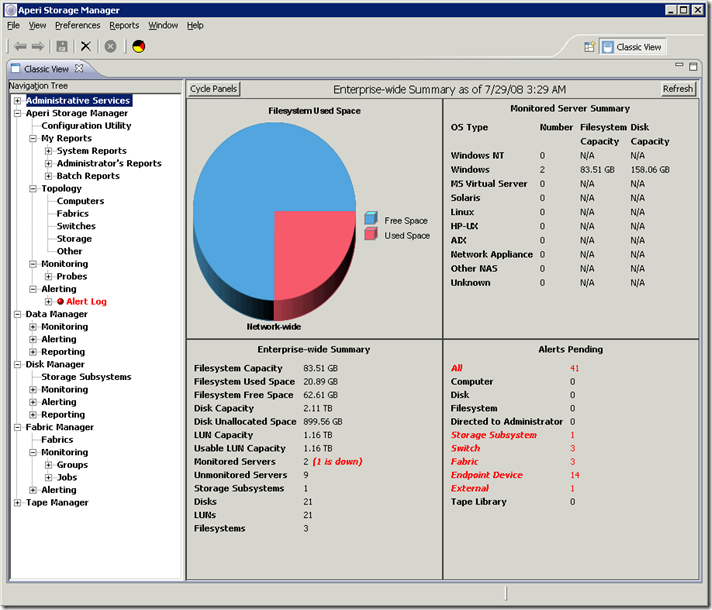This screenshot has height=610, width=712.
Task: Expand the Jobs node
Action: 48,477
